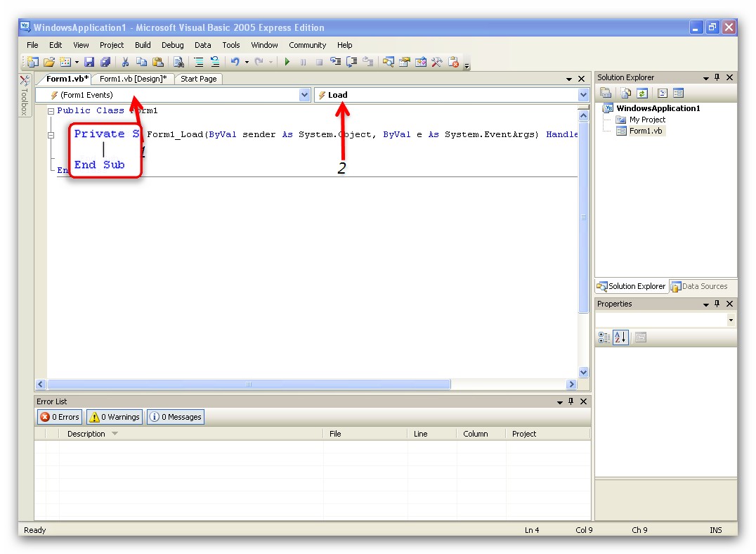
Task: Click Solution Explorer Properties toolbar icon
Action: (606, 93)
